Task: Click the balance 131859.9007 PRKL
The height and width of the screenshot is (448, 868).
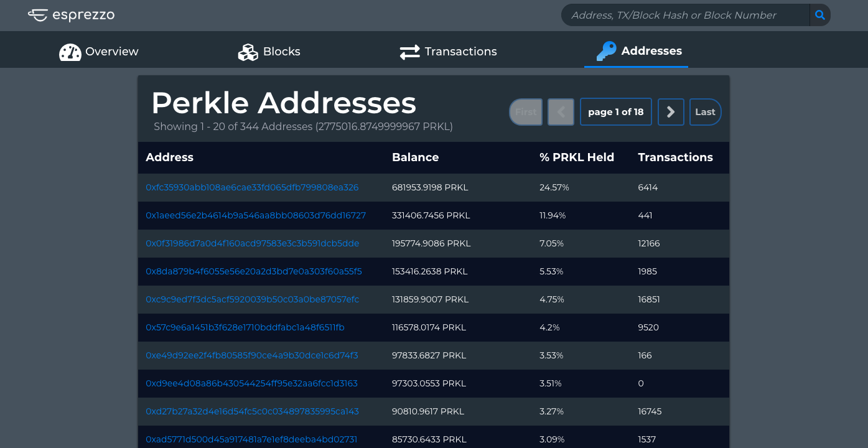Action: tap(430, 299)
